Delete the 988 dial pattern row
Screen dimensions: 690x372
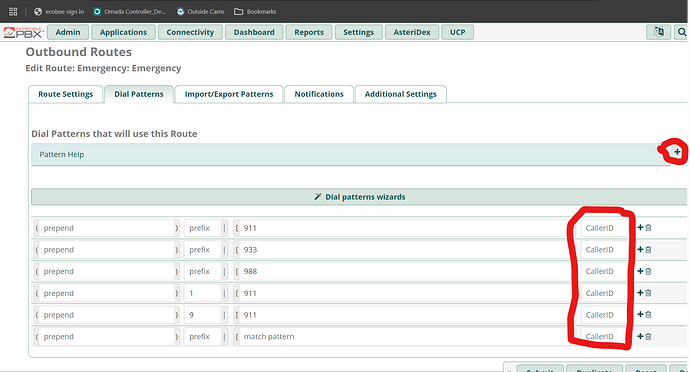648,271
